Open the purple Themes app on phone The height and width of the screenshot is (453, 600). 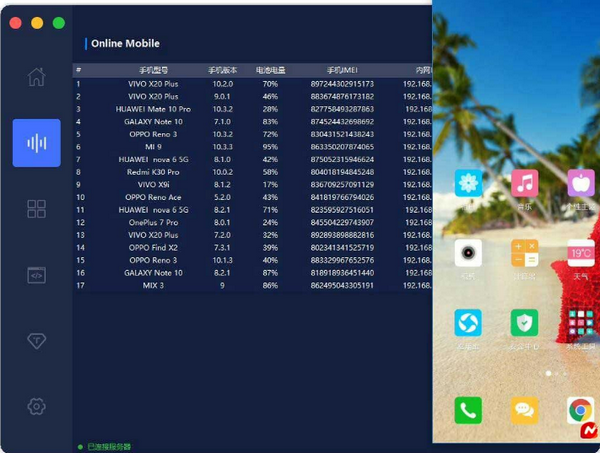click(581, 183)
